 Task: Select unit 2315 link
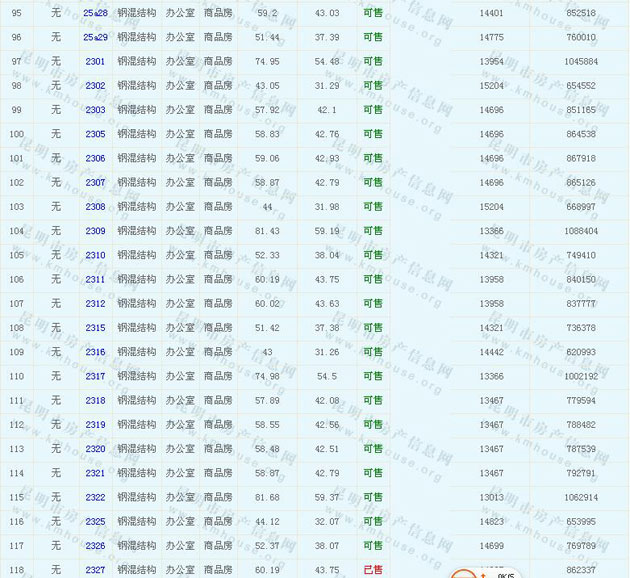tap(95, 328)
